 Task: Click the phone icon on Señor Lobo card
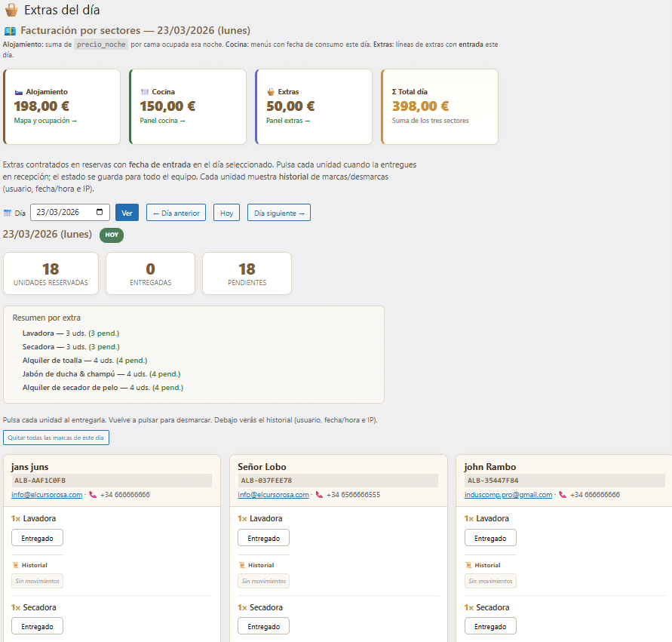(319, 495)
